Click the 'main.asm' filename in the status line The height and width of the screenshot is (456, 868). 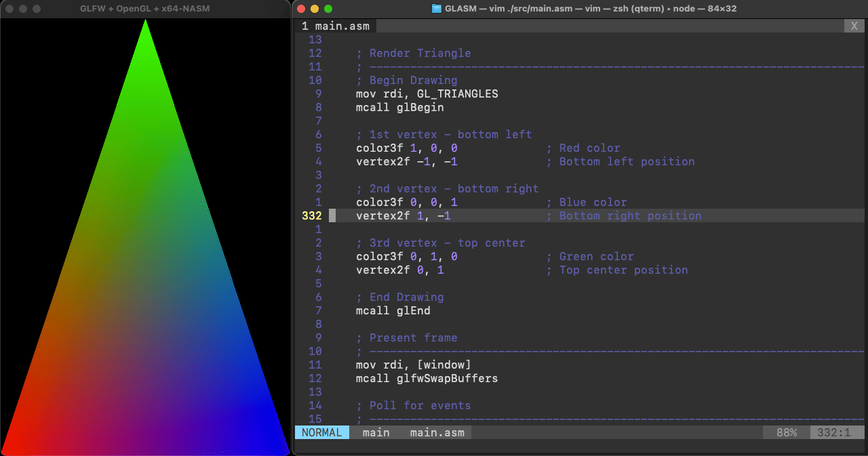(437, 432)
